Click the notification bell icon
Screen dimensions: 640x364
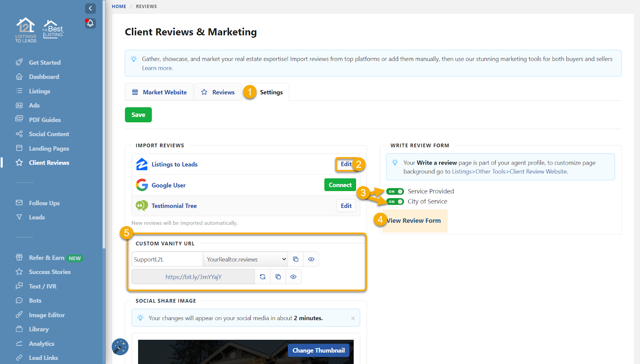(x=90, y=23)
